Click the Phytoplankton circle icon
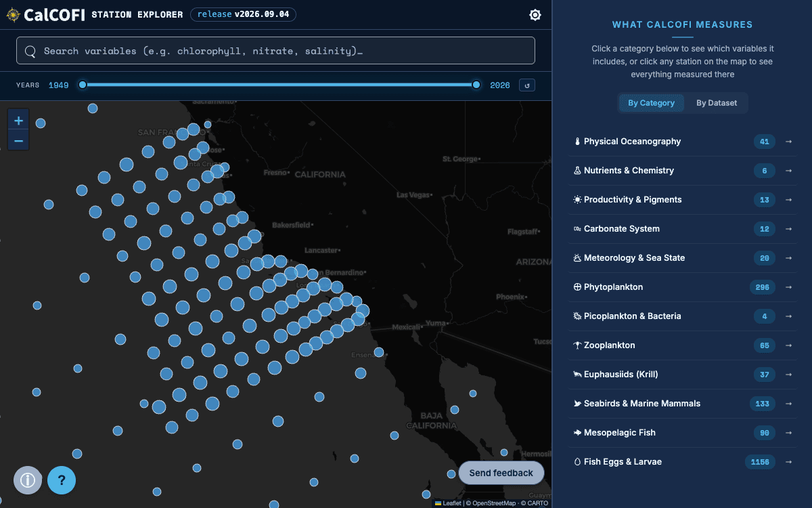812x508 pixels. (x=577, y=287)
